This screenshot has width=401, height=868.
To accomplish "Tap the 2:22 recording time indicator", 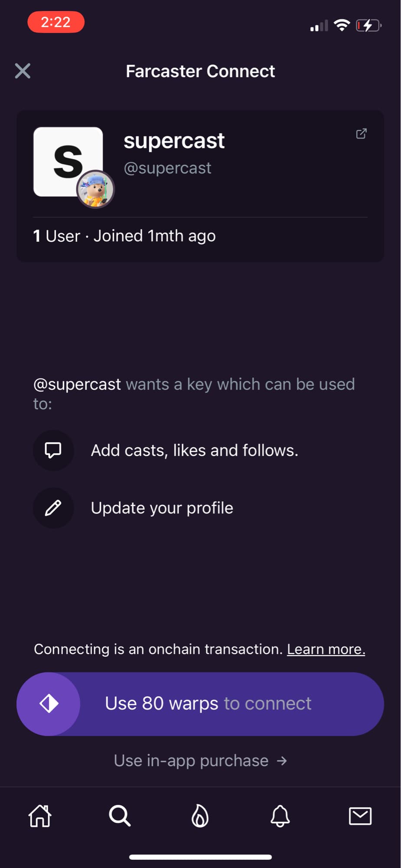I will pos(56,22).
